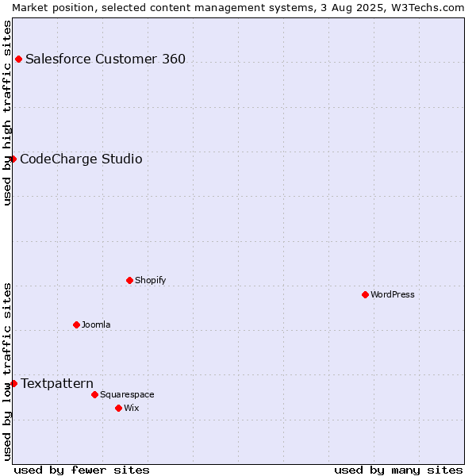
Task: Click the Salesforce Customer 360 red data point
Action: click(x=18, y=59)
